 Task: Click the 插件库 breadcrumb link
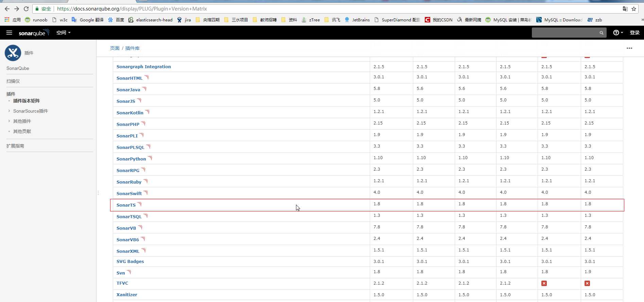pos(132,48)
